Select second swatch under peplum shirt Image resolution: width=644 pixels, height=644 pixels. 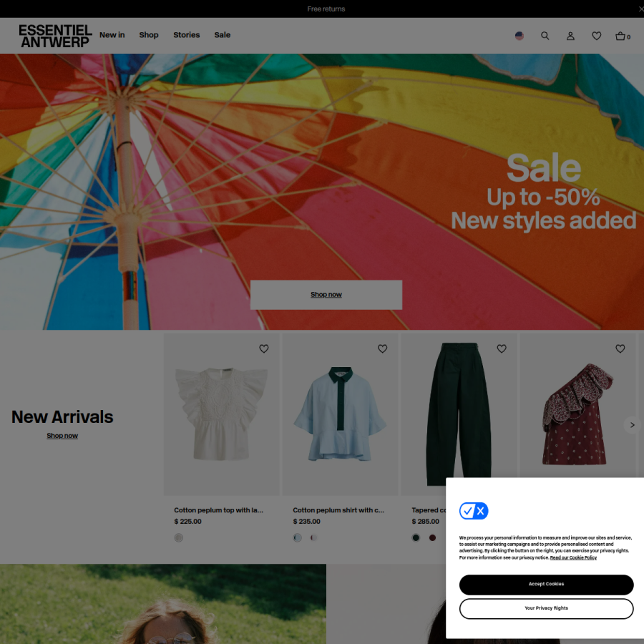tap(314, 537)
